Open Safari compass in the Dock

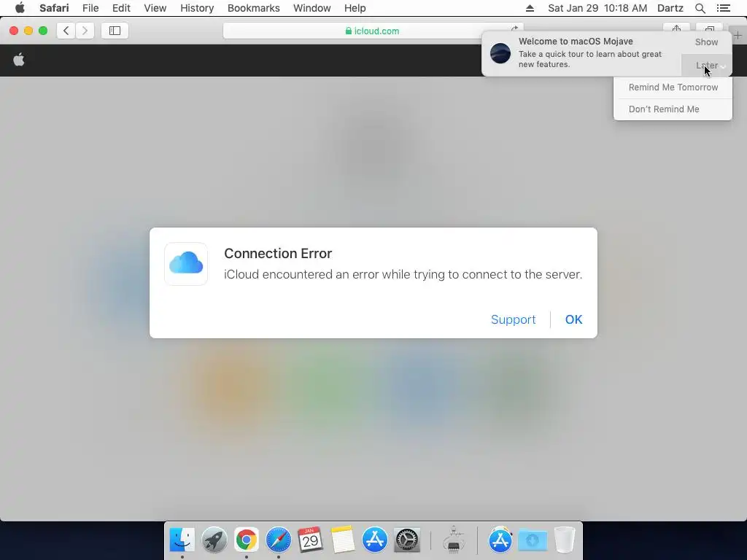point(278,540)
